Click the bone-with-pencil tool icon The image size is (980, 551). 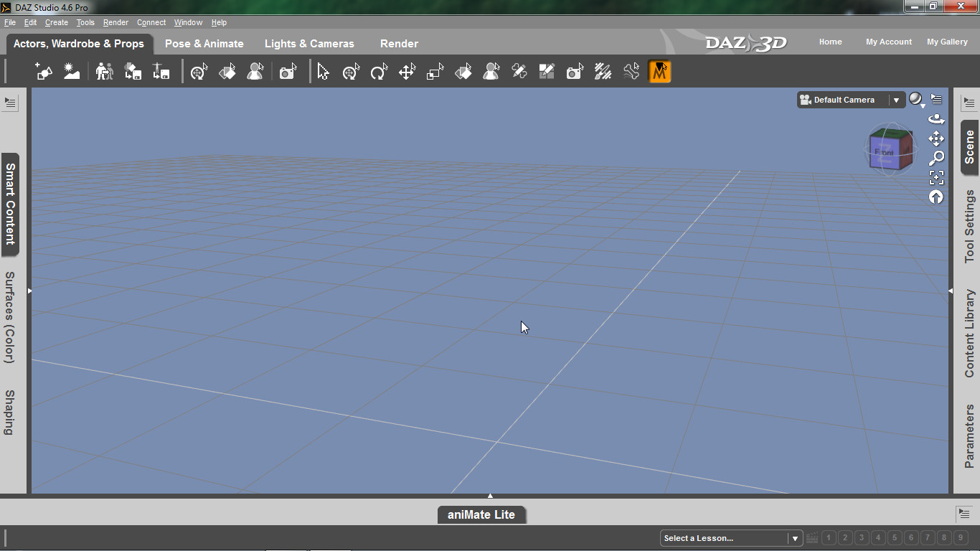point(519,72)
